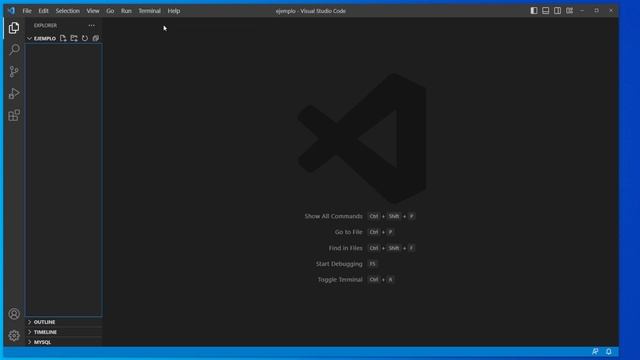Open the Selection menu
Viewport: 640px width, 360px height.
tap(67, 11)
